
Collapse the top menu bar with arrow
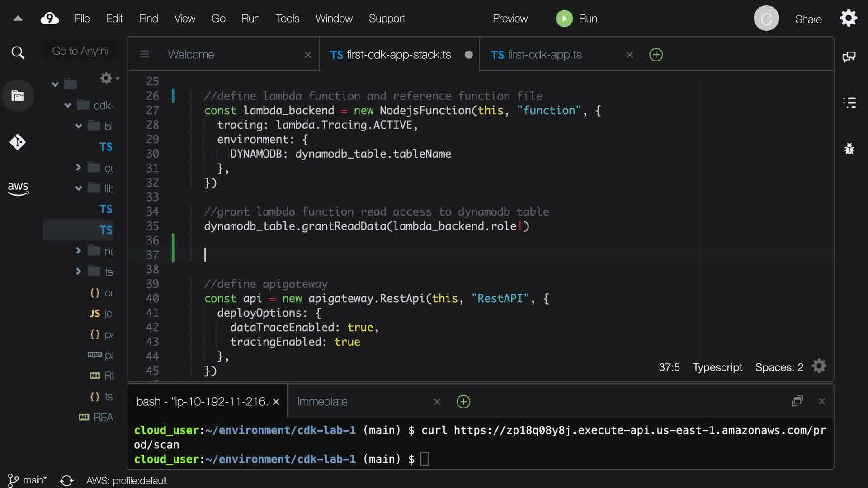coord(18,19)
